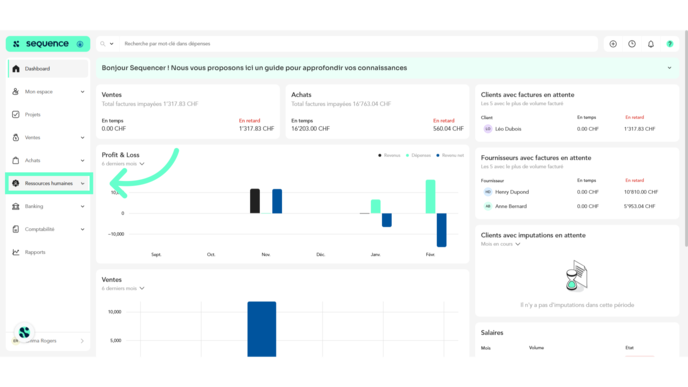Screen dimensions: 688x387
Task: Click the Achats summary card title
Action: coord(301,95)
